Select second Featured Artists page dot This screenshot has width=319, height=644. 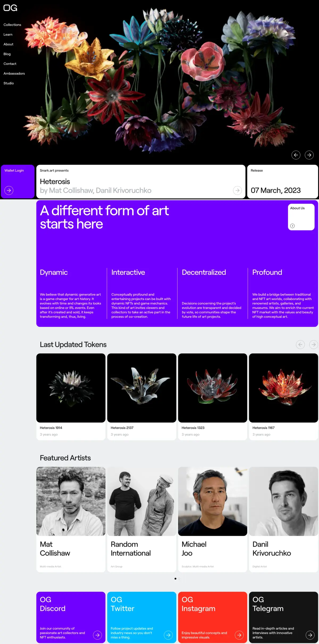179,579
